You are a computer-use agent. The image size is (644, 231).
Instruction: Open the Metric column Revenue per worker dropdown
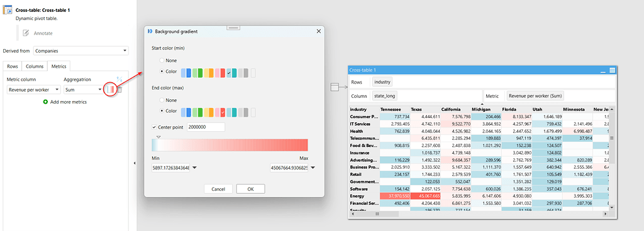tap(34, 89)
